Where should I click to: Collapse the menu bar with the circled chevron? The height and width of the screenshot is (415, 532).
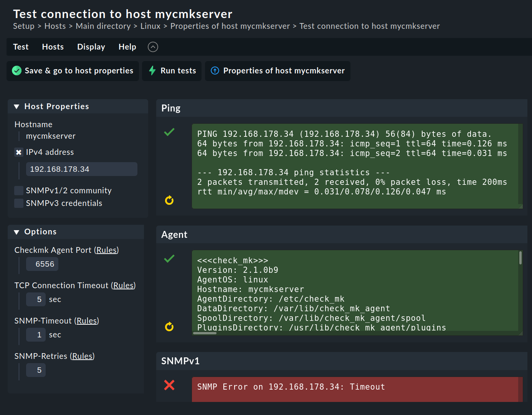(153, 47)
